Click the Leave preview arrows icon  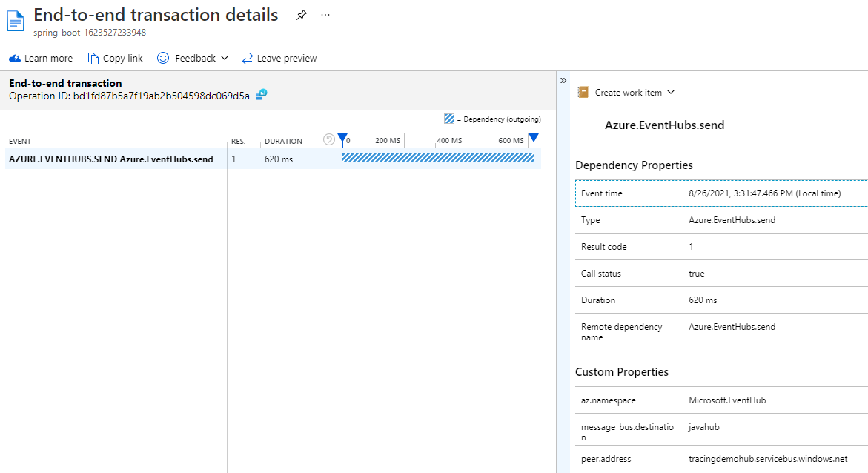click(248, 58)
